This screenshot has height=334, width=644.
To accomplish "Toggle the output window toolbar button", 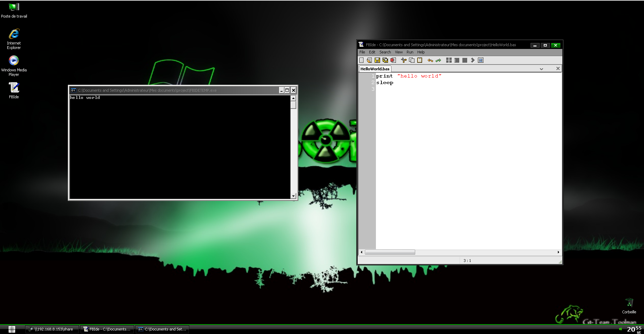I will (x=481, y=60).
